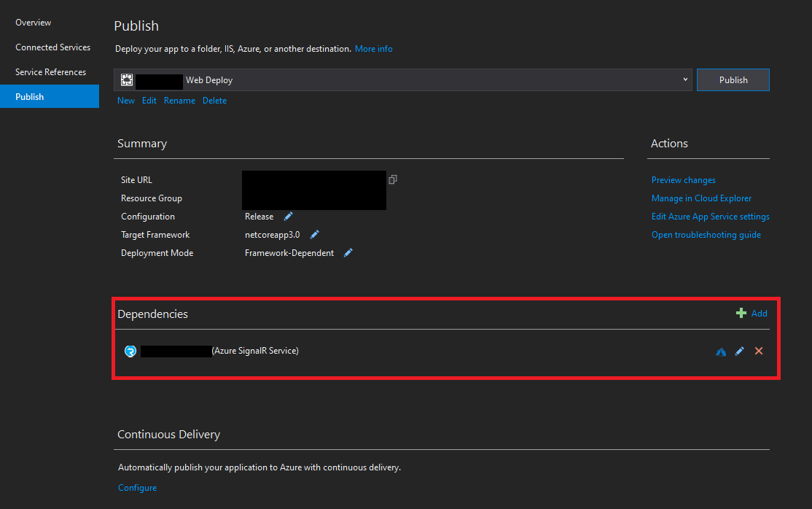Click the Azure SignalR Service globe icon

(x=130, y=351)
